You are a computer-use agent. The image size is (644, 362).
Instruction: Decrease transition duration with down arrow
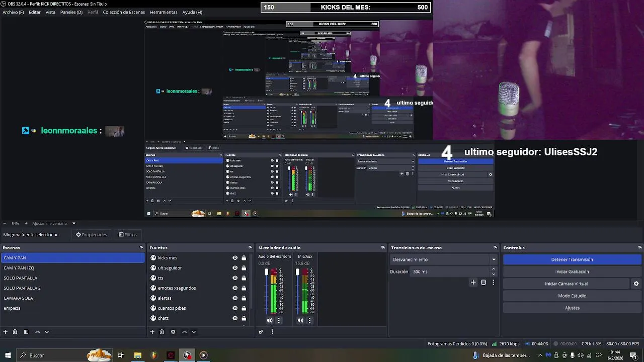494,274
